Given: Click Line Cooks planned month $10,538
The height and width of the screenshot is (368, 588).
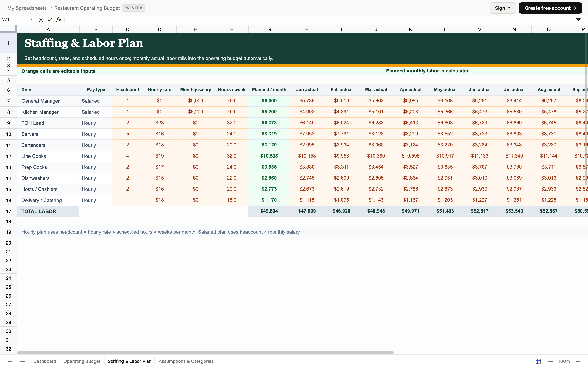Looking at the screenshot, I should click(x=269, y=156).
